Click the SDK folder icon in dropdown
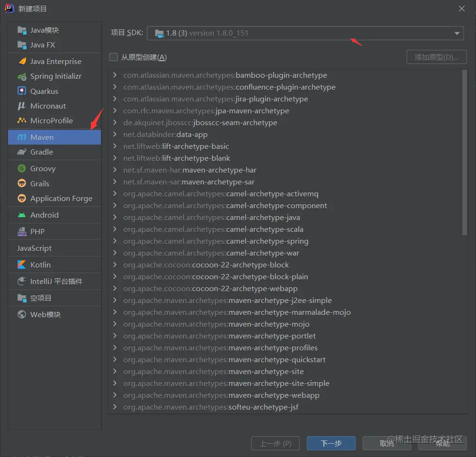The width and height of the screenshot is (476, 457). (x=159, y=33)
